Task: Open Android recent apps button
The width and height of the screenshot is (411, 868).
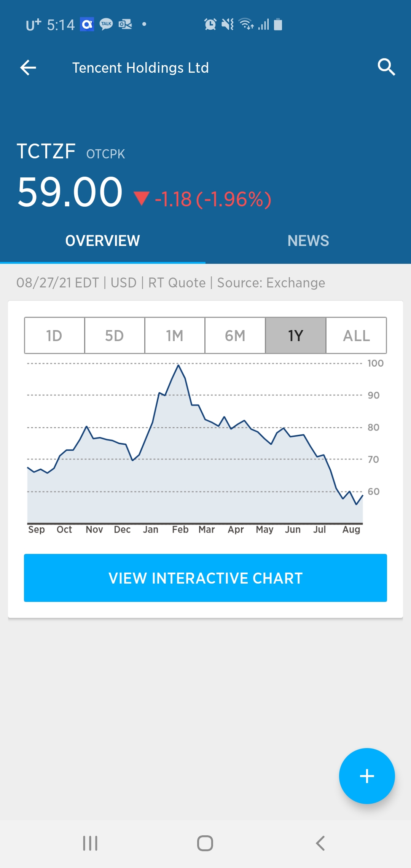Action: [x=90, y=843]
